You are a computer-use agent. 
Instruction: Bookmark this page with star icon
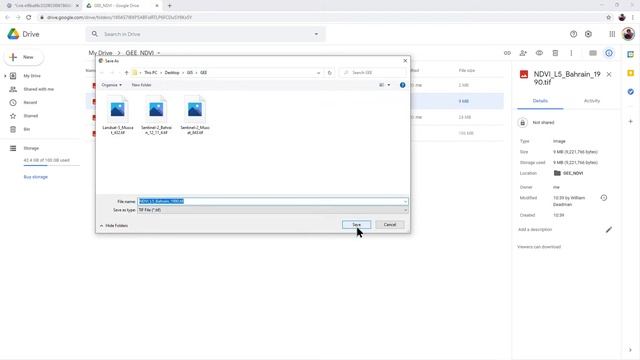609,17
